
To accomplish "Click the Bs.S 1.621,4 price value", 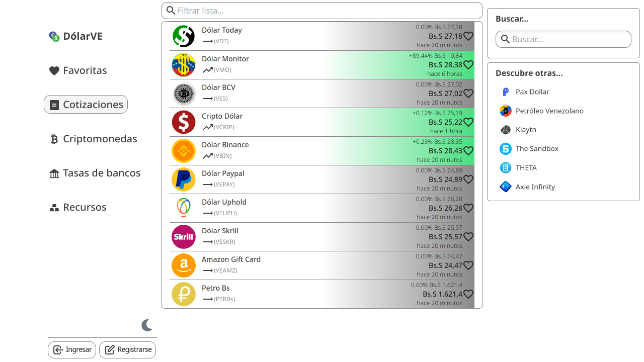I will [442, 294].
